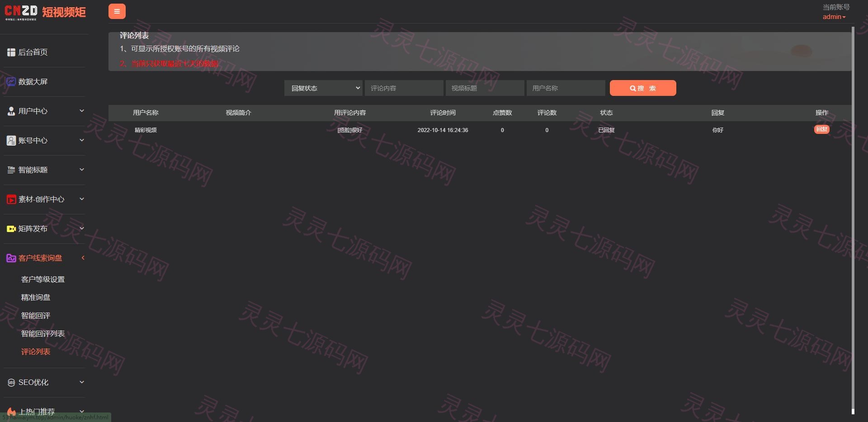868x422 pixels.
Task: Expand the 矩阵发布 chevron
Action: click(82, 228)
